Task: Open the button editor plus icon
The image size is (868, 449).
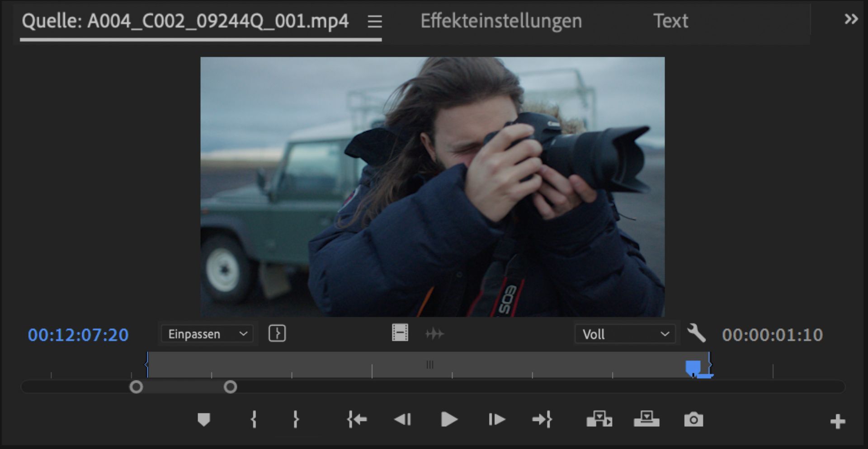Action: [x=837, y=421]
